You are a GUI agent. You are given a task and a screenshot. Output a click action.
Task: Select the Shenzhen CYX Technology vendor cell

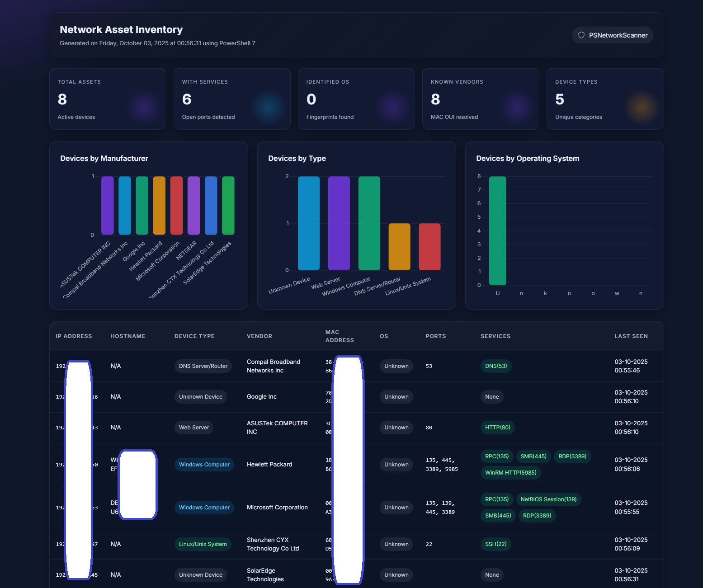click(x=273, y=544)
